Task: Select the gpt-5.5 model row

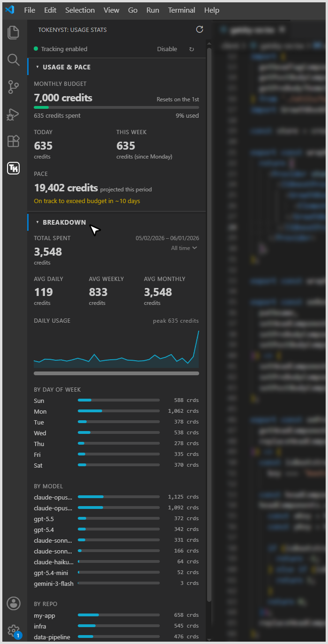Action: click(116, 518)
